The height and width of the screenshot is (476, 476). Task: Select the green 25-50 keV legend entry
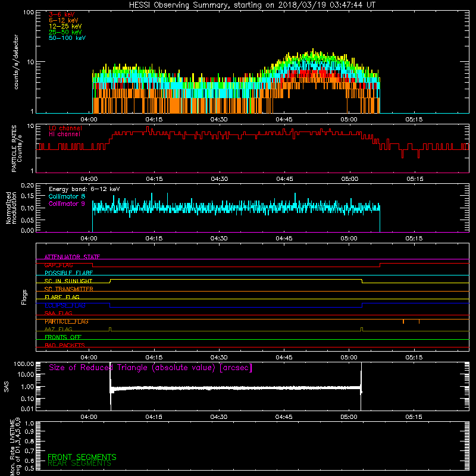65,32
